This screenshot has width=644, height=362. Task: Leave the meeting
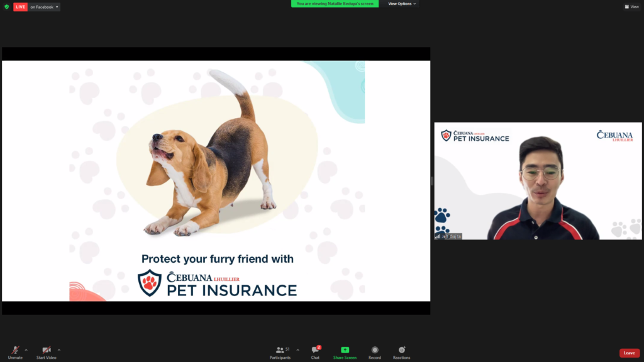point(629,353)
